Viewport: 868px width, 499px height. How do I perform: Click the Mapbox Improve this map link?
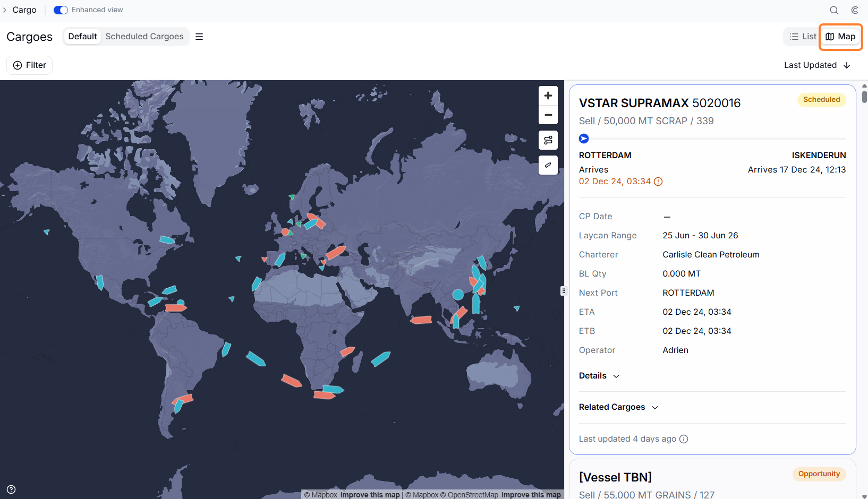point(370,495)
